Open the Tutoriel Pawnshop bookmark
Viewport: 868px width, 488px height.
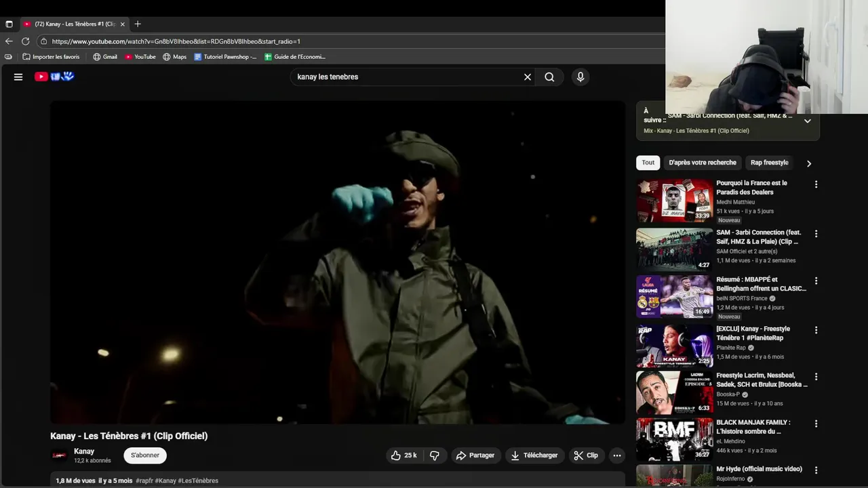click(x=225, y=57)
